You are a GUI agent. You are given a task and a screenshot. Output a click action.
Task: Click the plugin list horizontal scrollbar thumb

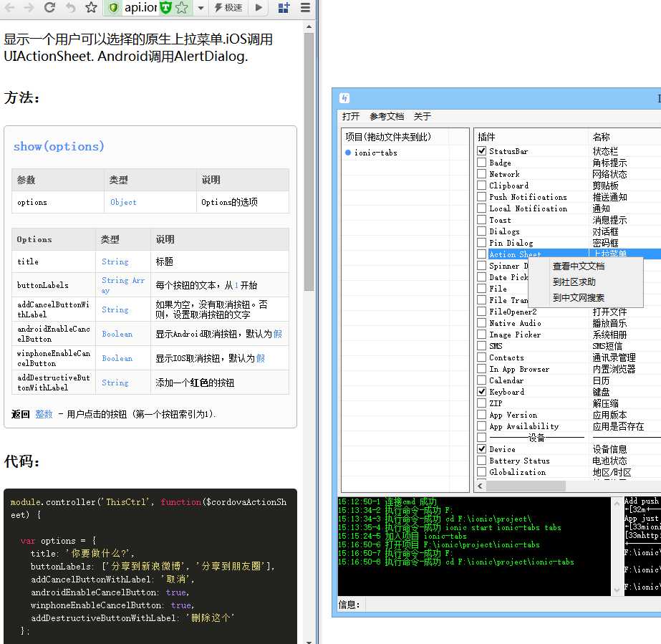(526, 486)
